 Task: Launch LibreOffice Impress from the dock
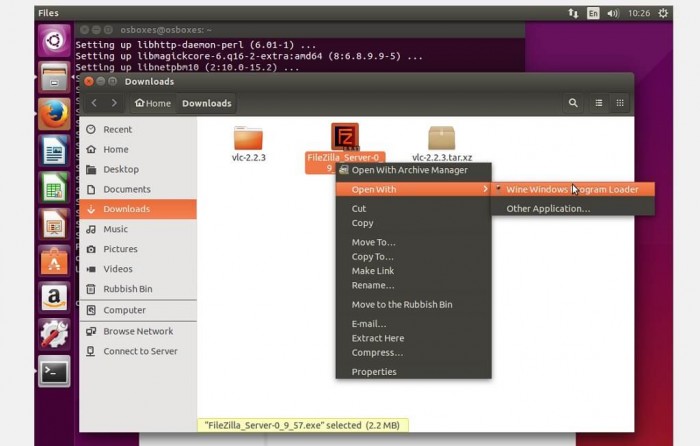(54, 224)
